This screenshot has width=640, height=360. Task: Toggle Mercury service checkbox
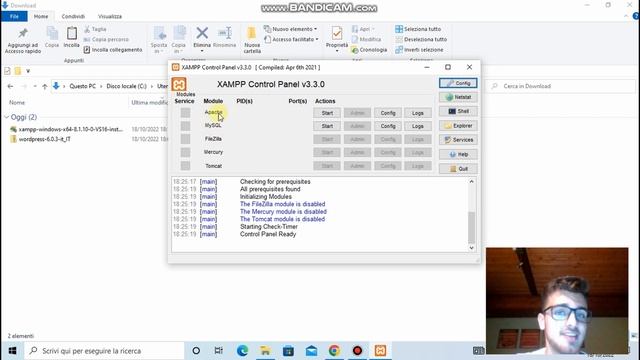[185, 152]
